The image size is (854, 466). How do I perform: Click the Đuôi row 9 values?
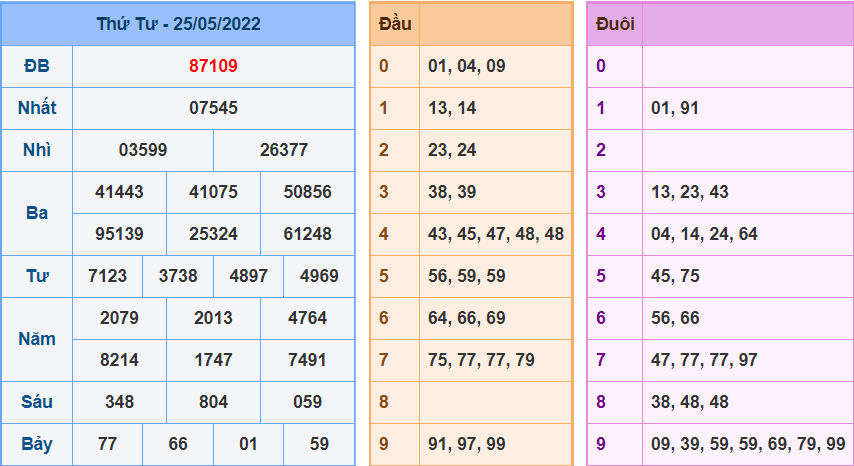click(x=748, y=444)
